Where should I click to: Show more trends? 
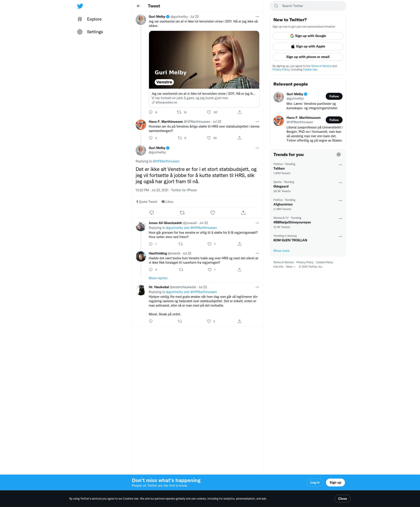[x=281, y=251]
